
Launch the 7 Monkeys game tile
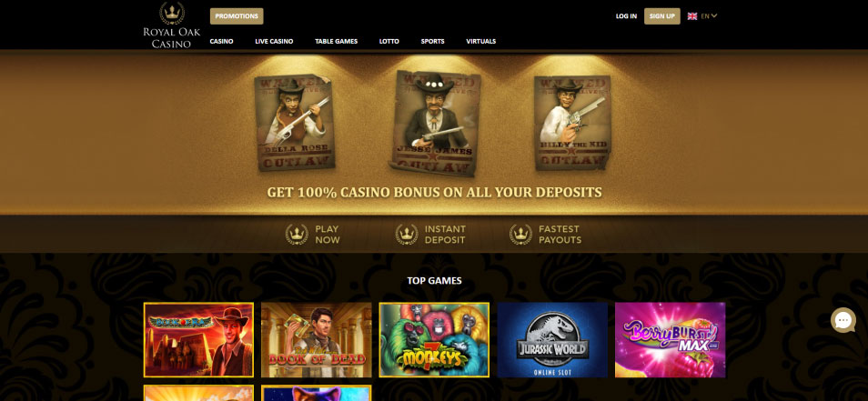click(x=434, y=339)
